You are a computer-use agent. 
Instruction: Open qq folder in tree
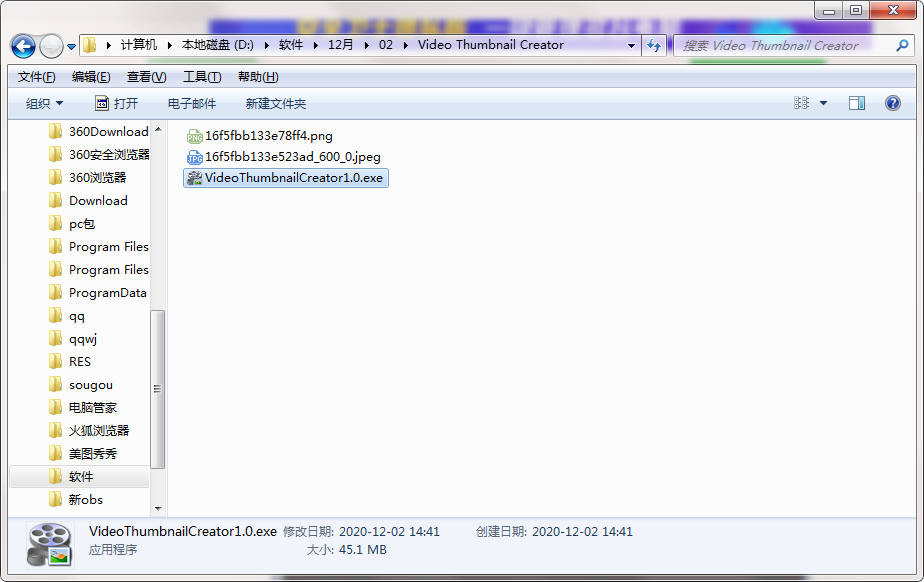77,316
